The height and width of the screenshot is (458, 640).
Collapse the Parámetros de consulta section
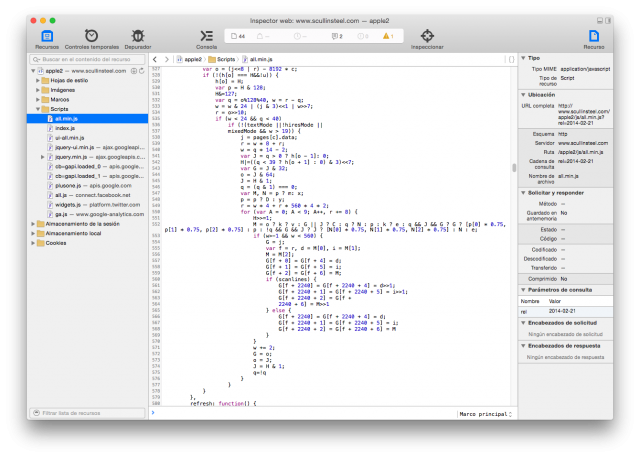point(525,289)
